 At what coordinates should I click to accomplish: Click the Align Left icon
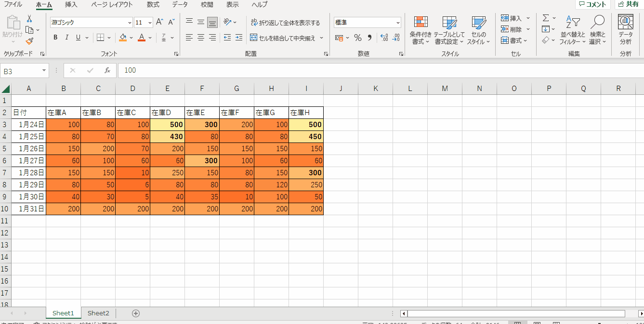189,38
